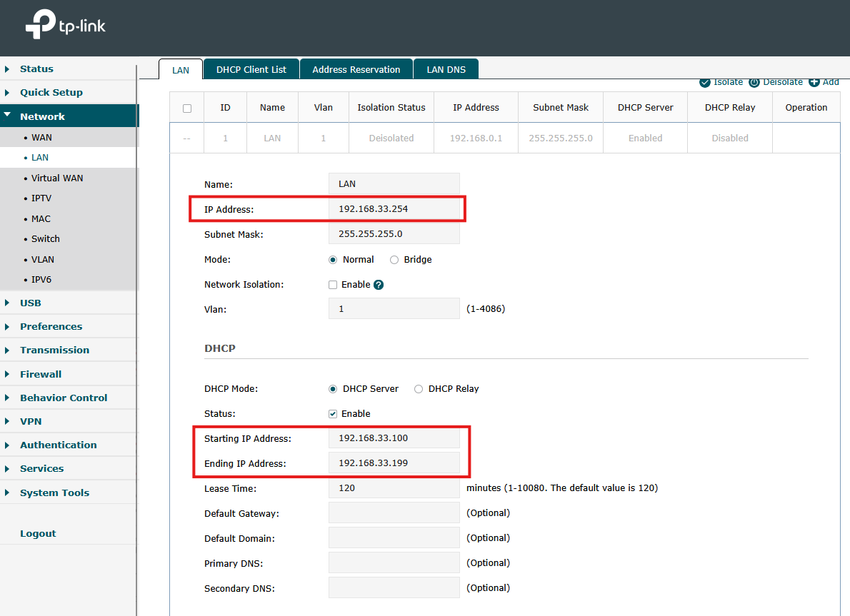The height and width of the screenshot is (616, 850).
Task: Check the header row selection checkbox
Action: tap(187, 107)
